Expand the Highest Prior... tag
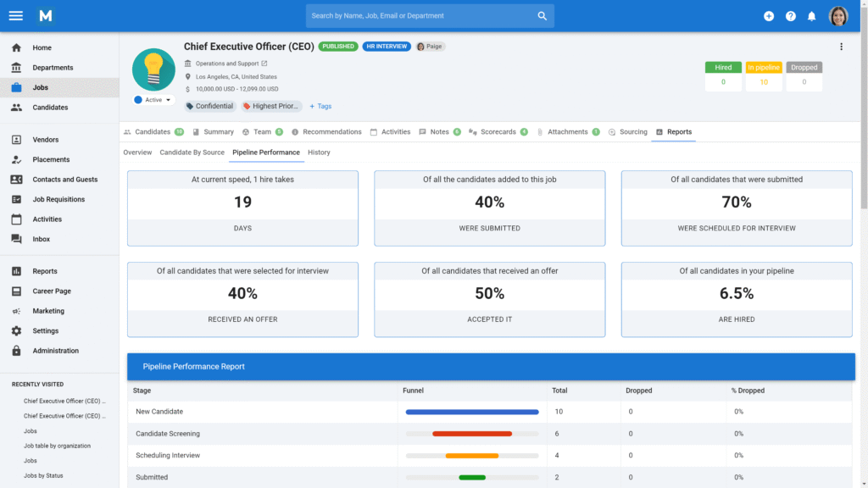The height and width of the screenshot is (488, 868). pos(271,106)
